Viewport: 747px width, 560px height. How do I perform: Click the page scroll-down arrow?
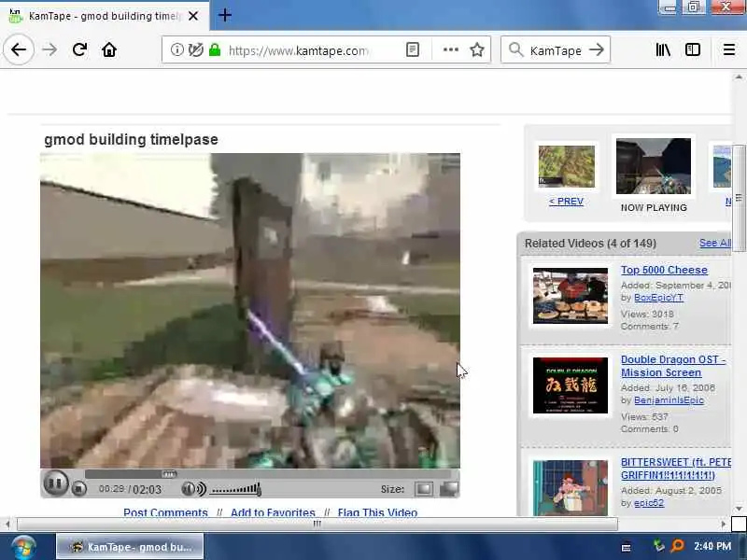[739, 509]
